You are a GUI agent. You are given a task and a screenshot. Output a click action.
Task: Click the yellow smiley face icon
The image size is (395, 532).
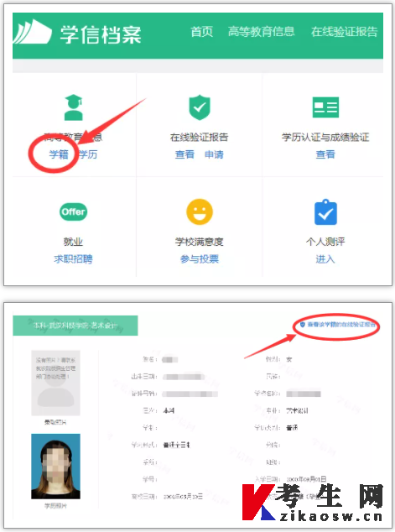pyautogui.click(x=200, y=211)
